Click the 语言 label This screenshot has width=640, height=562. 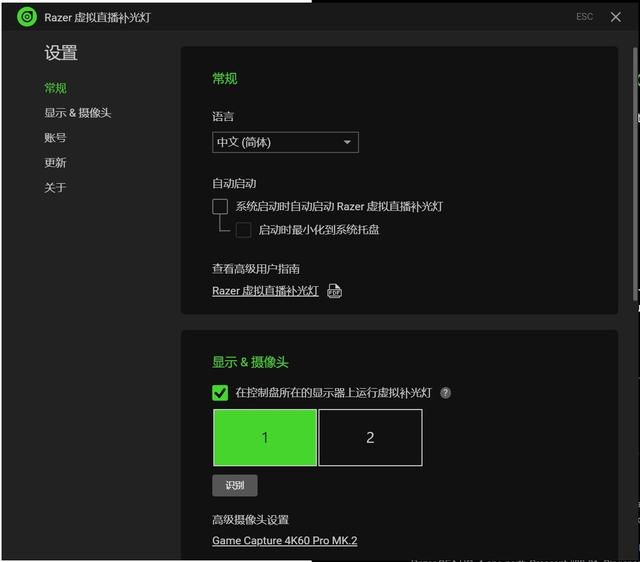[x=223, y=117]
